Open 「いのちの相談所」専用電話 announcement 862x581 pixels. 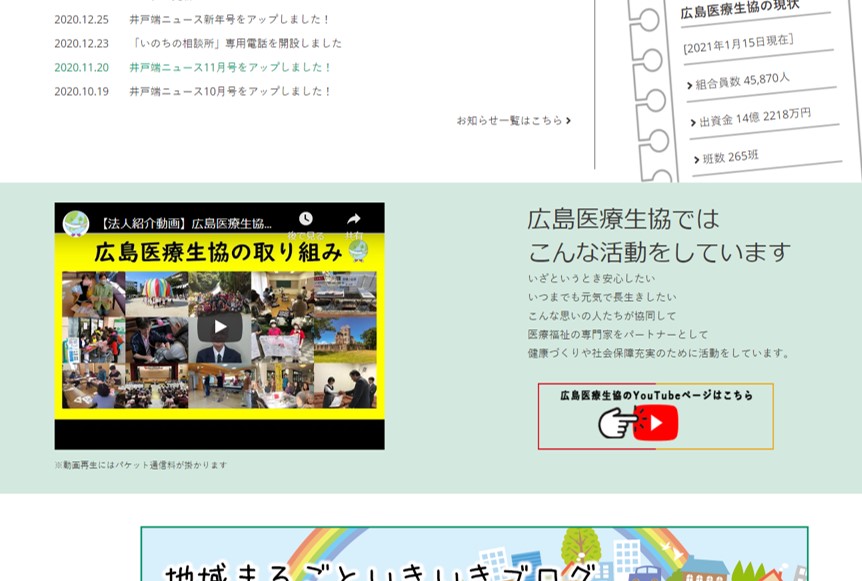pos(236,43)
